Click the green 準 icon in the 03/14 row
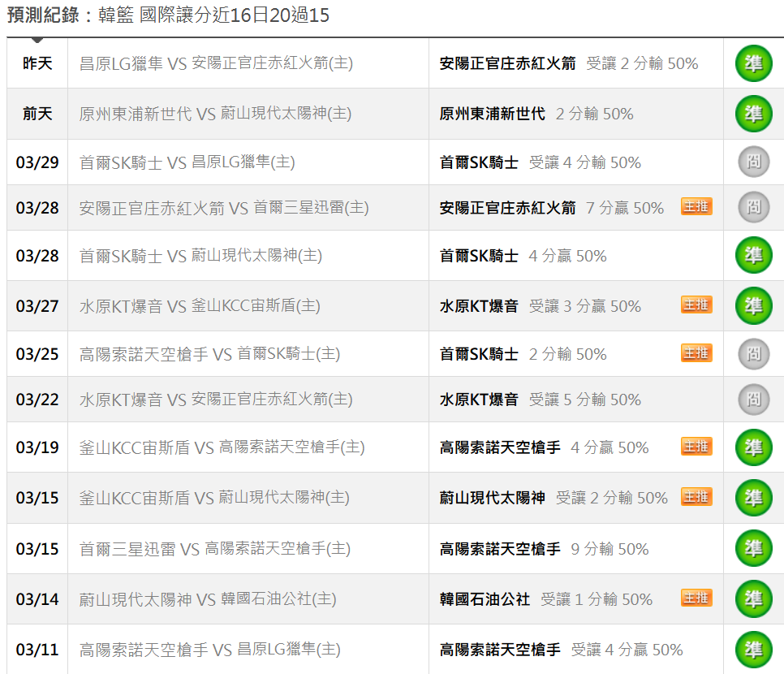Screen dimensions: 784x674 point(753,598)
